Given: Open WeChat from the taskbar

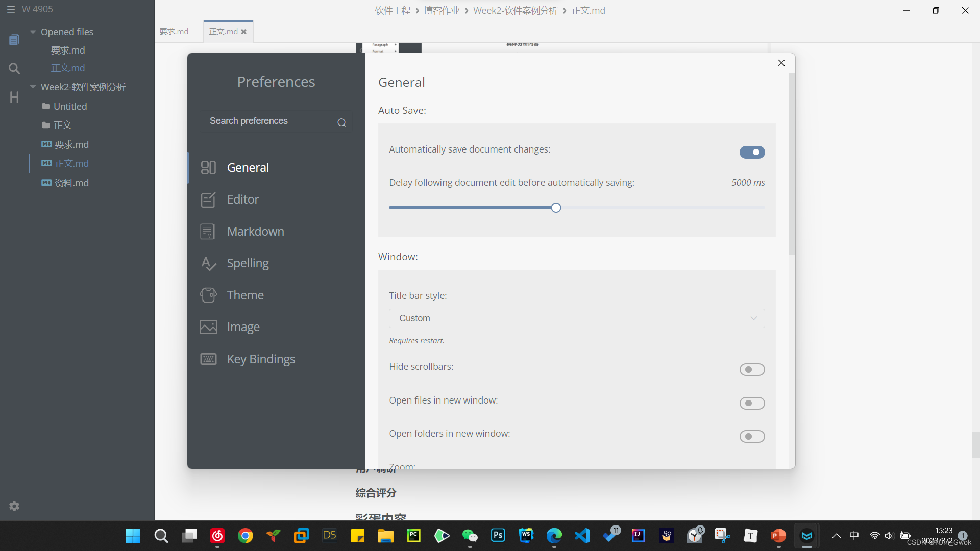Looking at the screenshot, I should 470,536.
